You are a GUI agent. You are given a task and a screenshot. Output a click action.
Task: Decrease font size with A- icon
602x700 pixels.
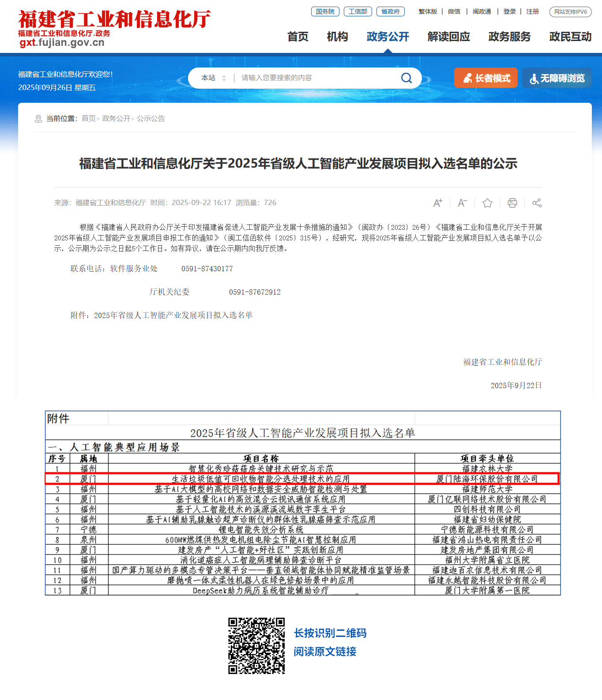[x=462, y=203]
